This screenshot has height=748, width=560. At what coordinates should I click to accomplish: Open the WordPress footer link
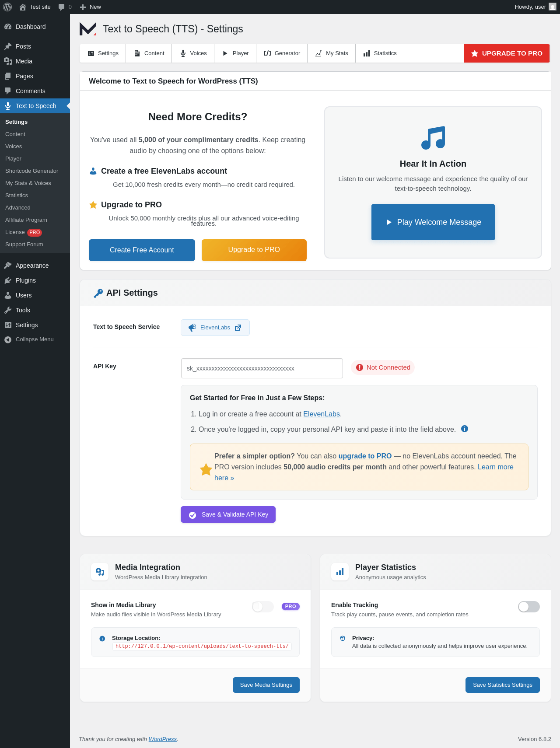click(x=163, y=739)
